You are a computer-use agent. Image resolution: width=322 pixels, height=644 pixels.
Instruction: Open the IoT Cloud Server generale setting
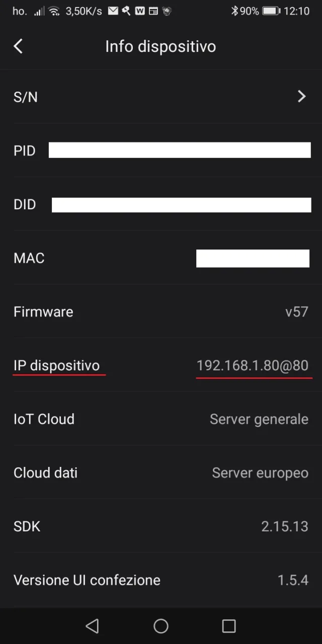point(259,419)
